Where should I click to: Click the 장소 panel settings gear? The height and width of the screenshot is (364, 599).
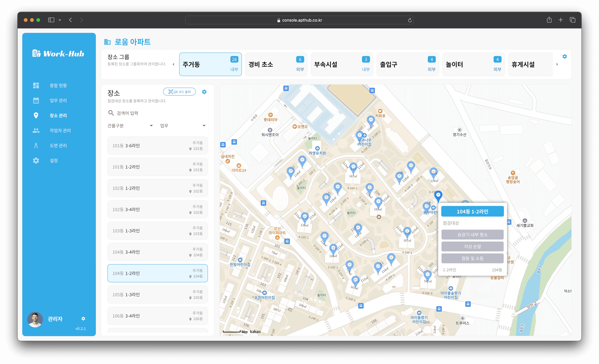(x=204, y=92)
